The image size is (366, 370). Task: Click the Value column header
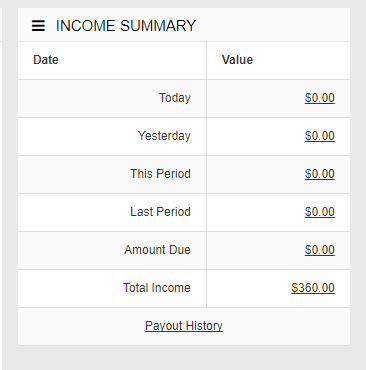[237, 60]
